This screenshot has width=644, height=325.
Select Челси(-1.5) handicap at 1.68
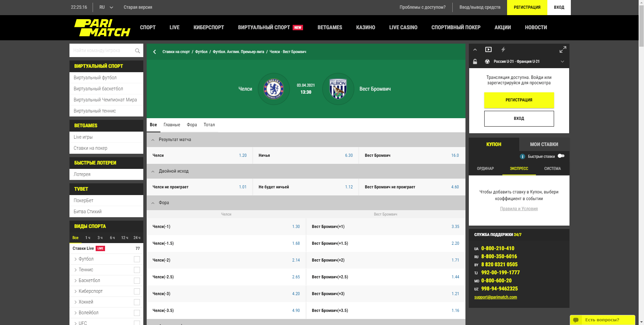click(x=226, y=243)
